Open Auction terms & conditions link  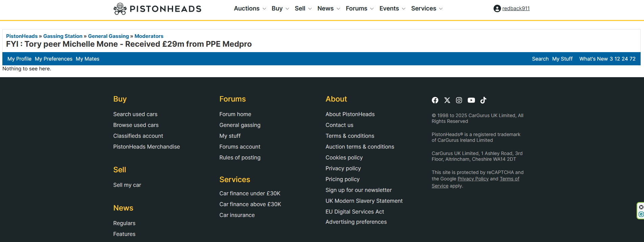[360, 147]
